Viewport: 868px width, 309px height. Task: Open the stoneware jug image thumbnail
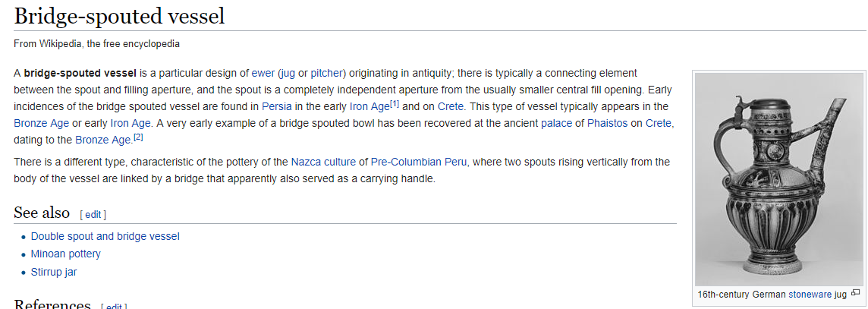tap(779, 179)
